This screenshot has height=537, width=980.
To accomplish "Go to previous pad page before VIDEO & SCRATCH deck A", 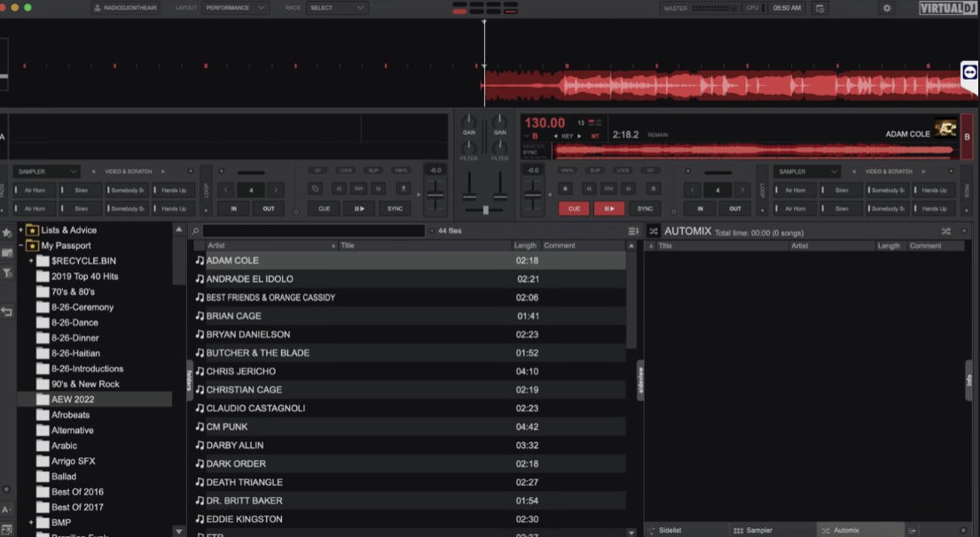I will point(93,172).
